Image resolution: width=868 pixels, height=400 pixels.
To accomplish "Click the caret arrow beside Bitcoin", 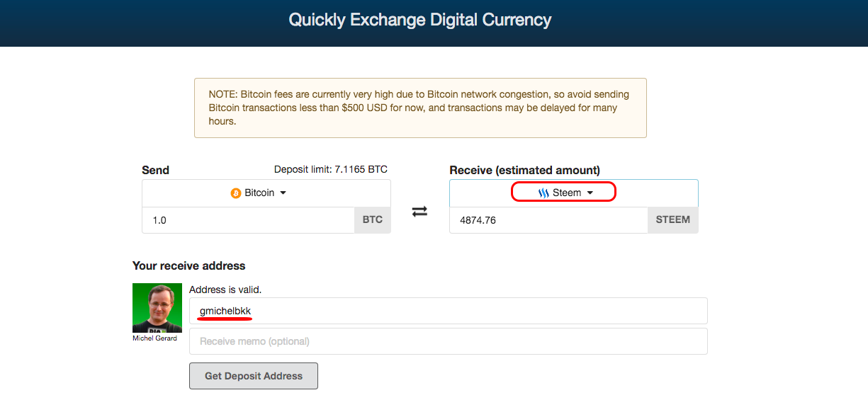I will pyautogui.click(x=283, y=193).
